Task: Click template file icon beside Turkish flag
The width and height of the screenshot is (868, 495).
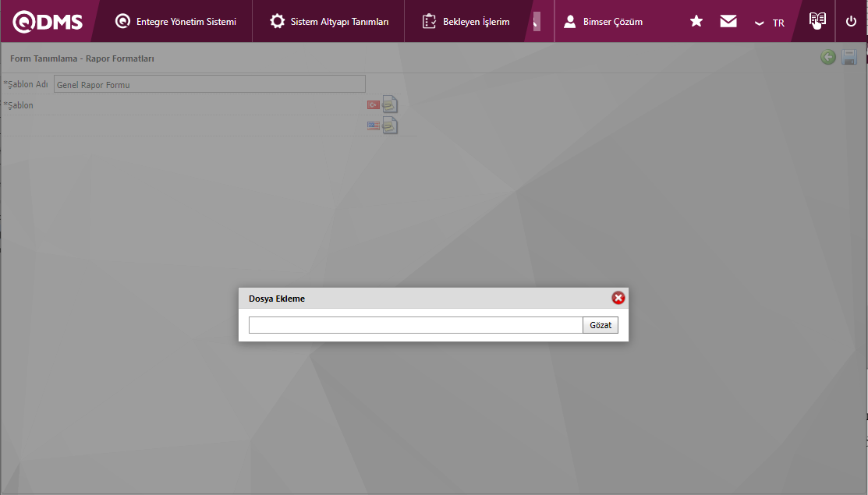Action: pyautogui.click(x=390, y=104)
